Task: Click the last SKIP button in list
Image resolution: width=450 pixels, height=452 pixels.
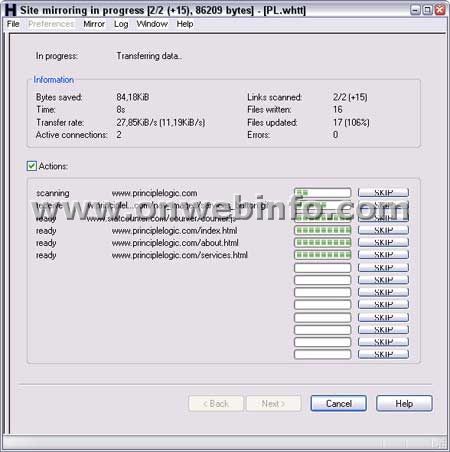Action: click(383, 354)
